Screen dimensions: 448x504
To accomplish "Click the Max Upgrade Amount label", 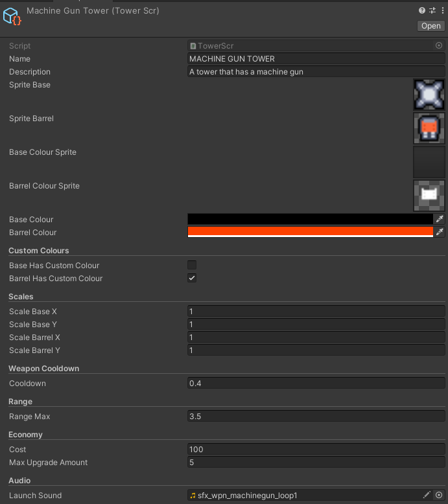I will click(x=48, y=462).
